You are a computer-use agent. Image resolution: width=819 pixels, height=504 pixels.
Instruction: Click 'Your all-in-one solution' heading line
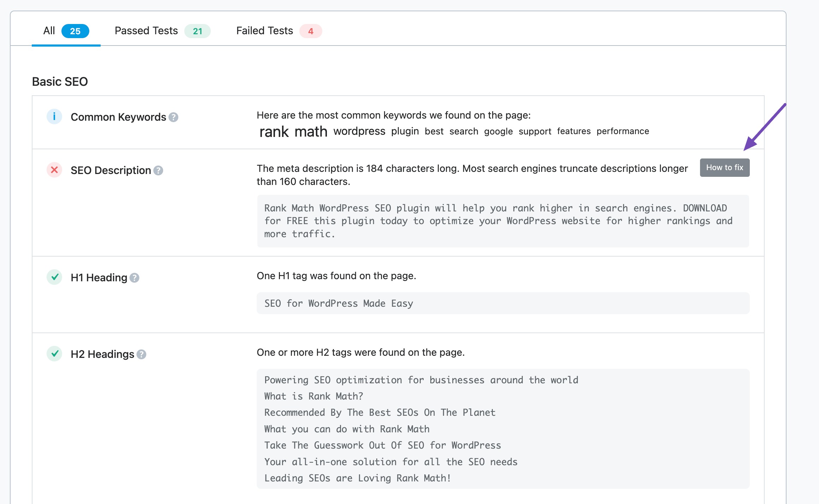click(x=391, y=462)
